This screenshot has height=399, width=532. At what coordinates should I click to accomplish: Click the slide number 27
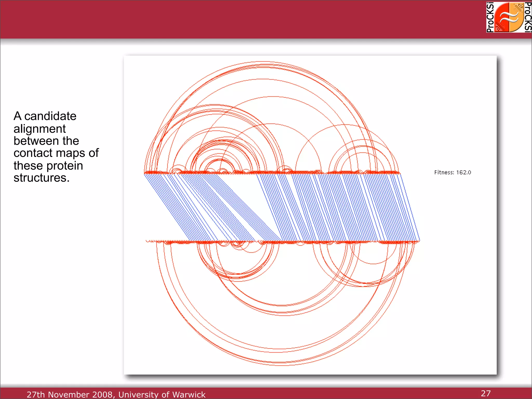486,393
